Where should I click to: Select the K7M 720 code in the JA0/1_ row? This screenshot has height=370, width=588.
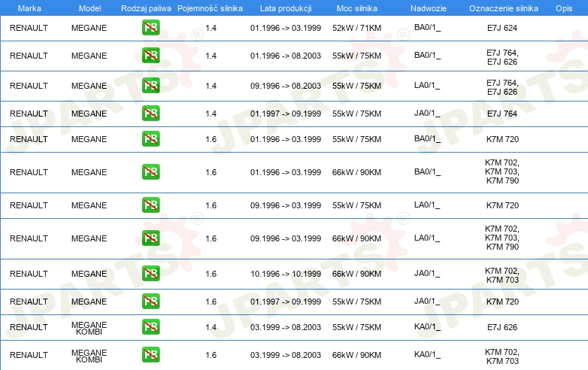pyautogui.click(x=502, y=302)
